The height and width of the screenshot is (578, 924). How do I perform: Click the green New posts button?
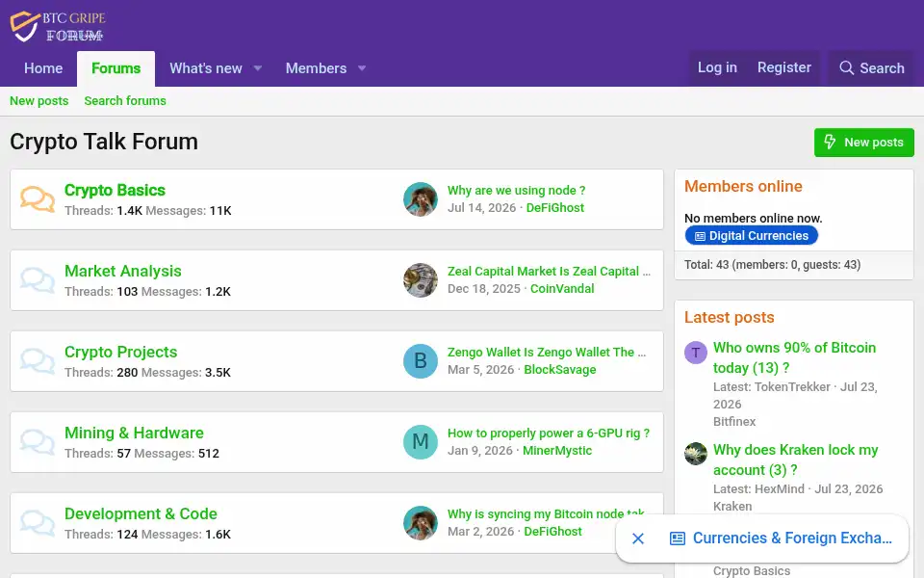[864, 143]
